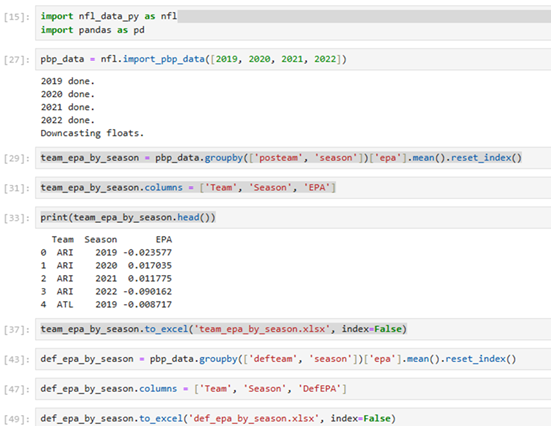
Task: Click the def_epa_by_season.columns assignment cell
Action: 293,389
